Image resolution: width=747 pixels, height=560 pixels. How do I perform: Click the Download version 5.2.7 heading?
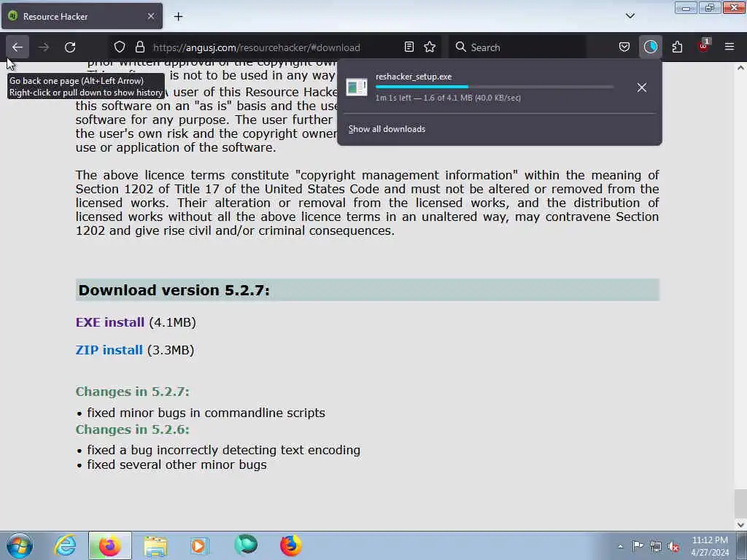pos(174,290)
